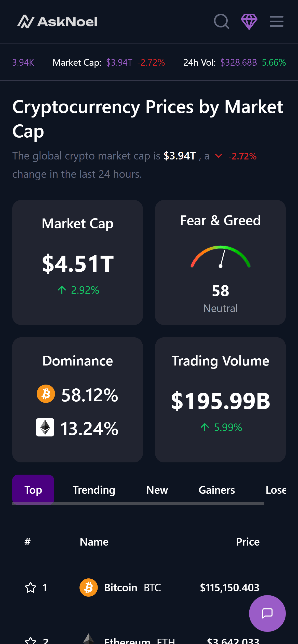Click the Bitcoin icon in Dominance card
Viewport: 298px width, 644px height.
[x=46, y=394]
